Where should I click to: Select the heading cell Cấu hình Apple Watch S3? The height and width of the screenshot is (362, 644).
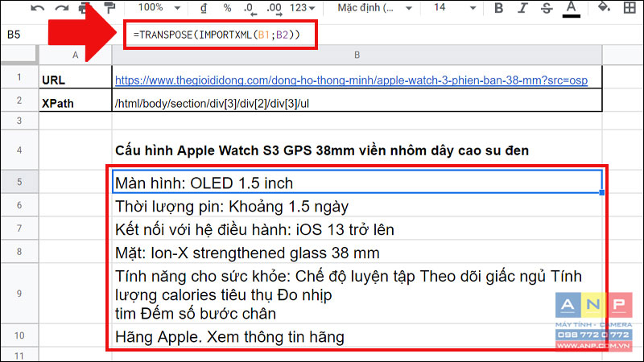click(357, 150)
